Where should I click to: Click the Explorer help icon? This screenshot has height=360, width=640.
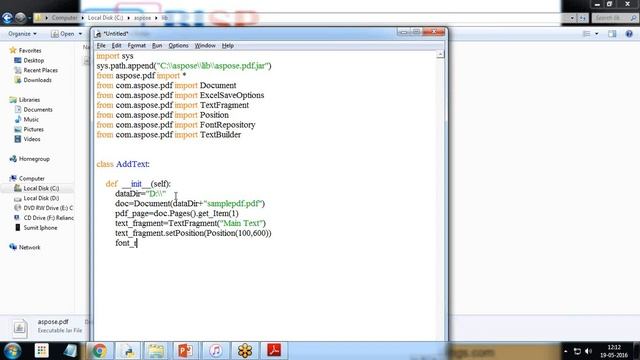click(x=629, y=34)
